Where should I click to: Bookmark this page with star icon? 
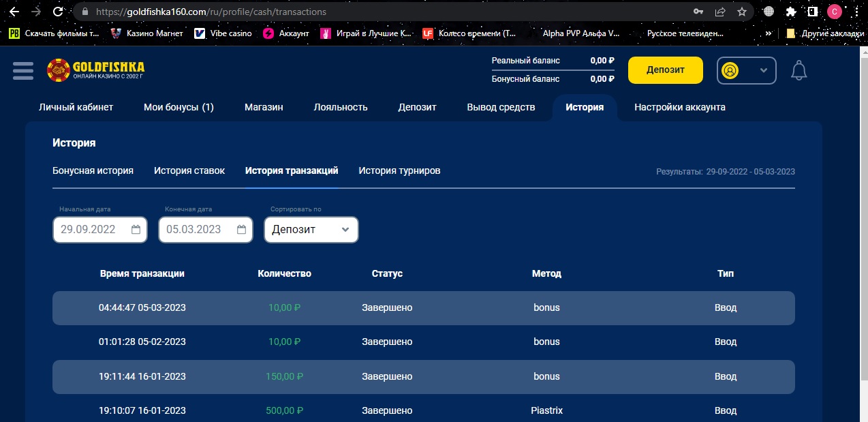742,12
